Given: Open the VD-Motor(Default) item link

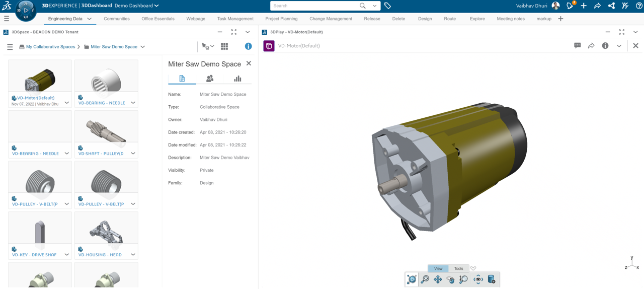Looking at the screenshot, I should pos(36,98).
